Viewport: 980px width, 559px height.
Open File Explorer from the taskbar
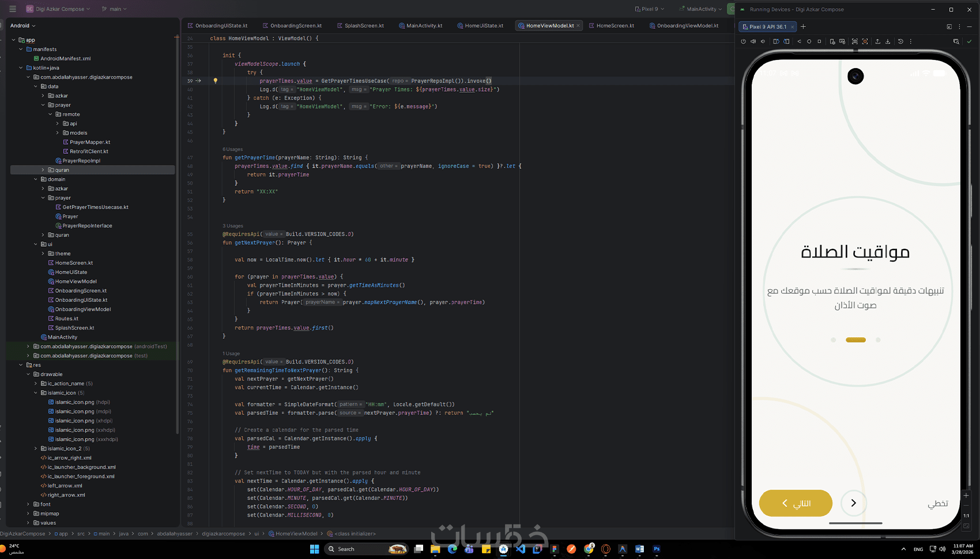(435, 549)
